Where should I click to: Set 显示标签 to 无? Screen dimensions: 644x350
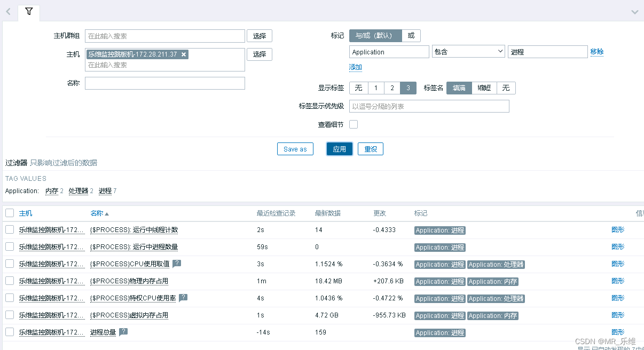(359, 88)
